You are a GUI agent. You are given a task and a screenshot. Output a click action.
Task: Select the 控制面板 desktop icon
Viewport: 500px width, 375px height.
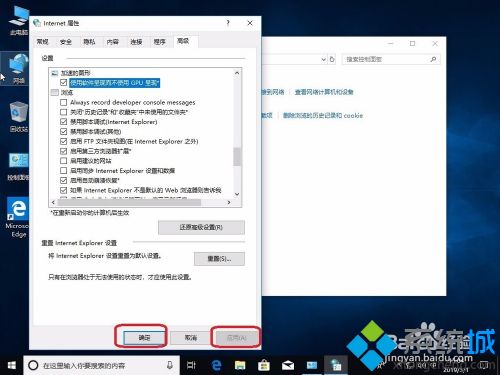tap(19, 167)
